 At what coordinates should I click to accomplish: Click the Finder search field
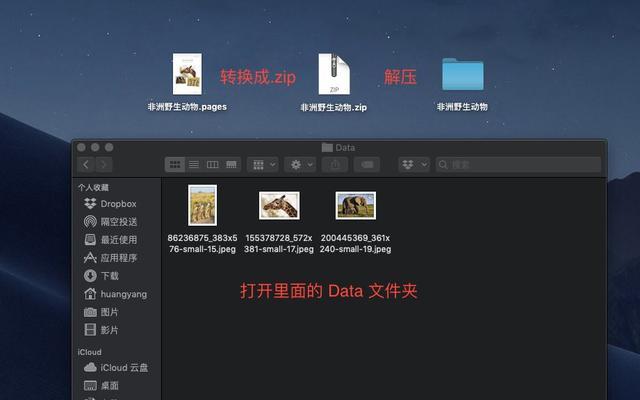(x=518, y=164)
